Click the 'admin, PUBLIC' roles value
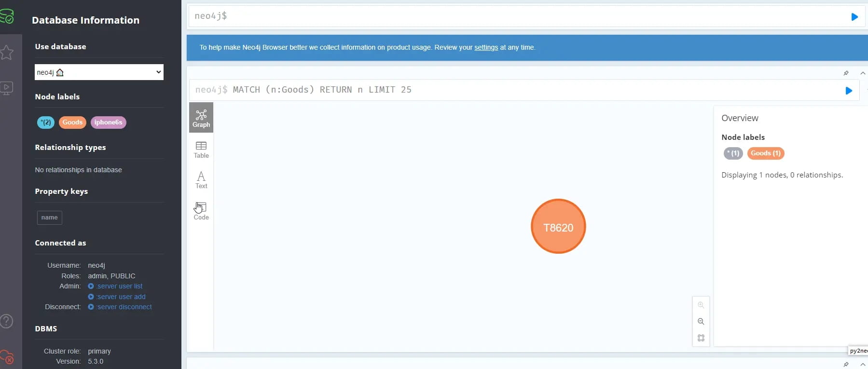Viewport: 868px width, 369px height. pos(111,276)
